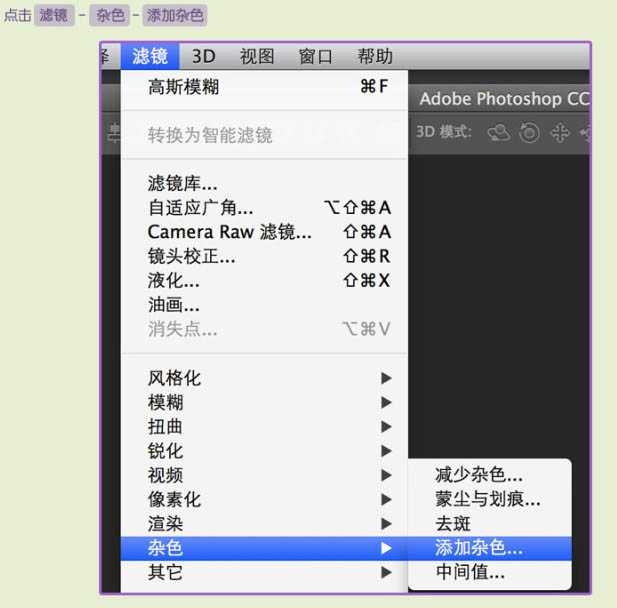Open the 帮助 menu

pos(375,56)
